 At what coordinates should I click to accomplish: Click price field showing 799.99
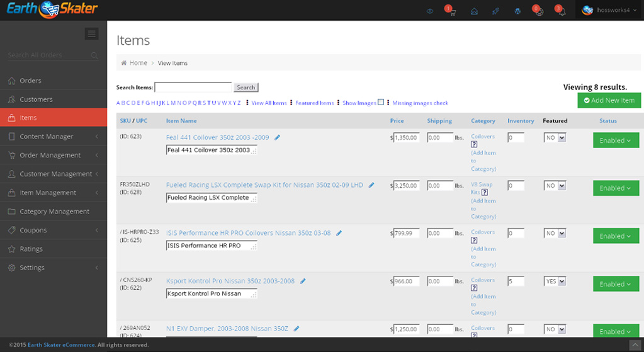click(x=406, y=233)
